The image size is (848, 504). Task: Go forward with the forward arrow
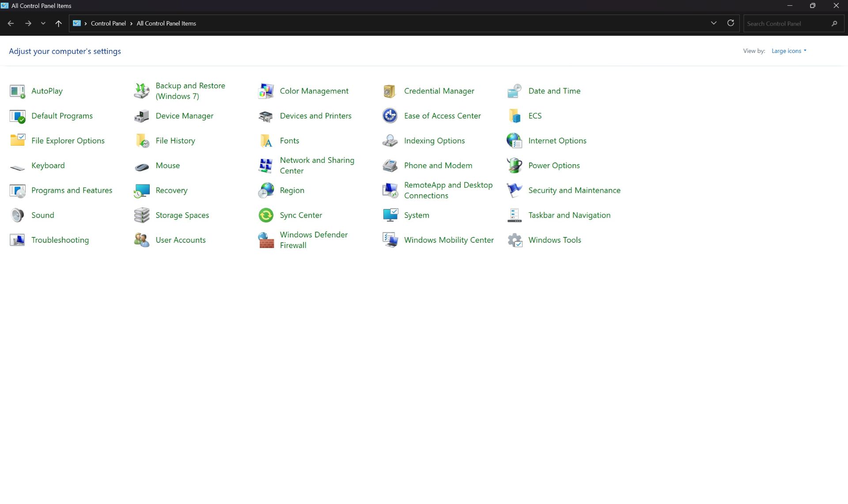(28, 23)
